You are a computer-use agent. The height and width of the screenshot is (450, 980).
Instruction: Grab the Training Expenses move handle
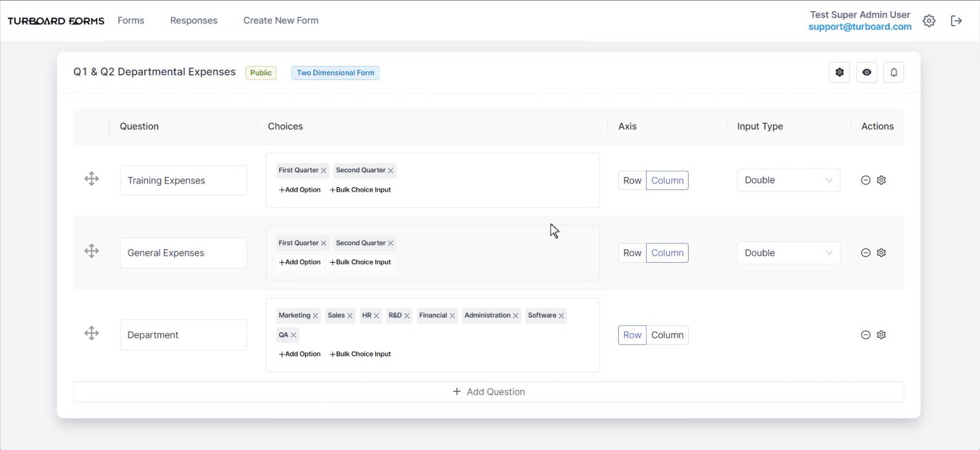(92, 179)
